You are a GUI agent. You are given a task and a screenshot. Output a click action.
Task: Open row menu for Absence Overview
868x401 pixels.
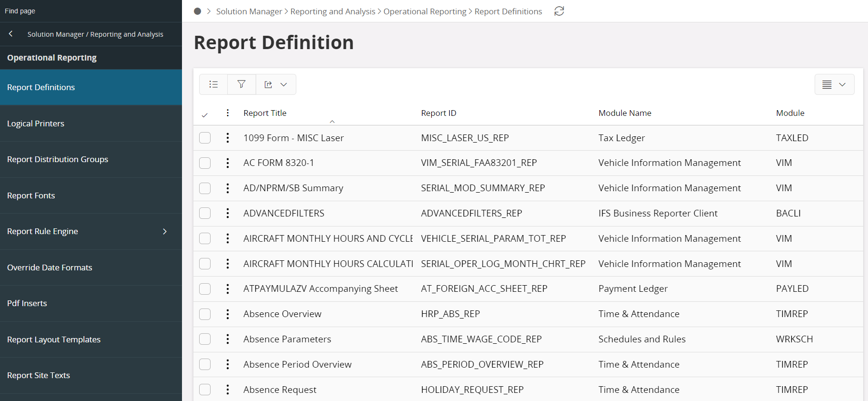(x=228, y=314)
